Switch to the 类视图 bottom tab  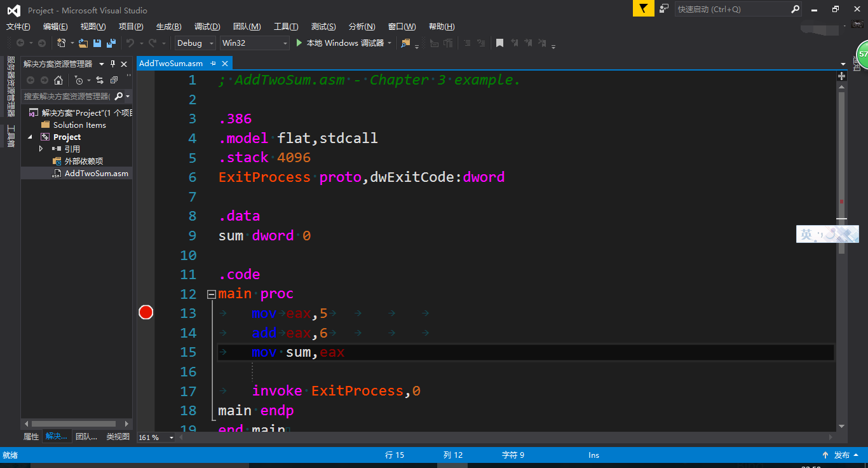(117, 436)
